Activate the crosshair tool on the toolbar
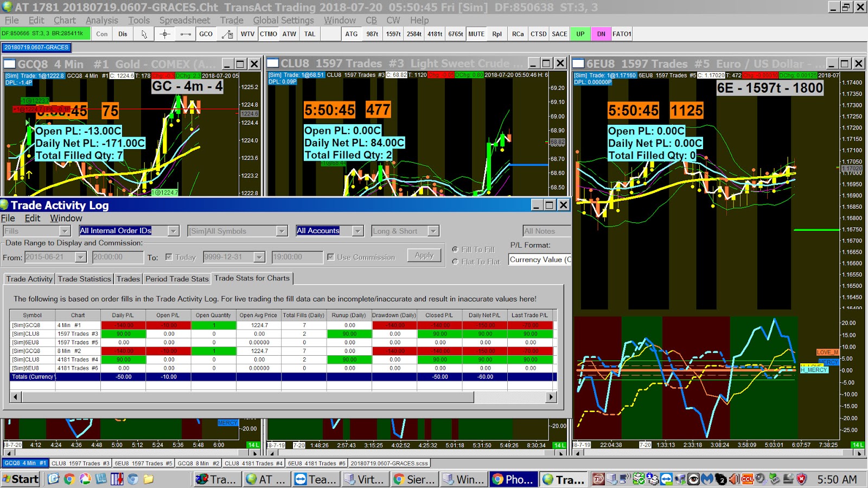Image resolution: width=868 pixels, height=488 pixels. 164,34
